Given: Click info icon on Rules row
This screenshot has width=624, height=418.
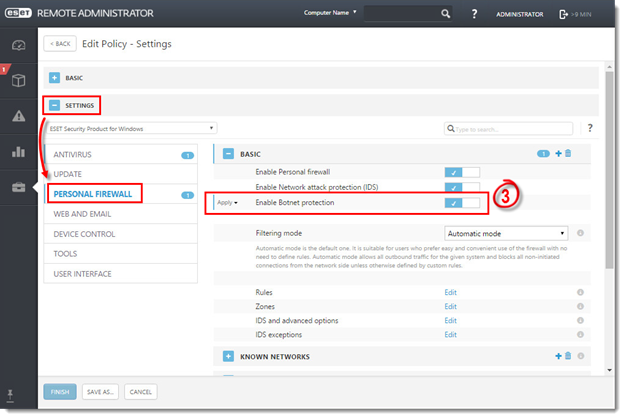Looking at the screenshot, I should [x=580, y=292].
